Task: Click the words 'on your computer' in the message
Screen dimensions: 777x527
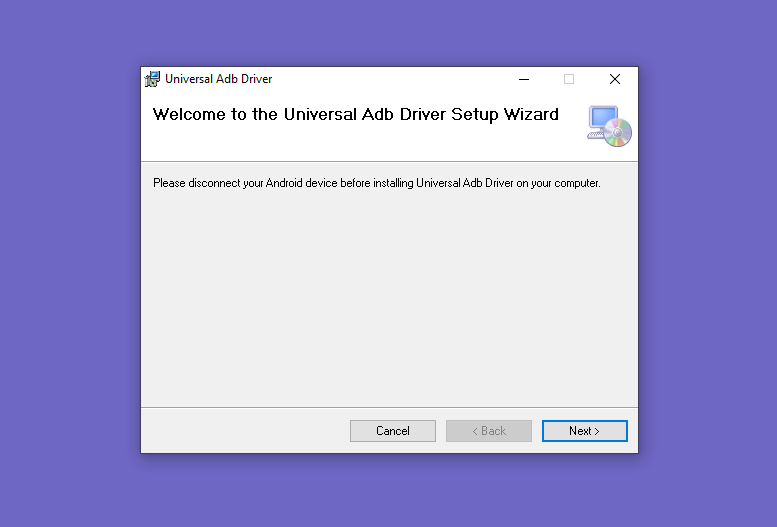Action: coord(558,183)
